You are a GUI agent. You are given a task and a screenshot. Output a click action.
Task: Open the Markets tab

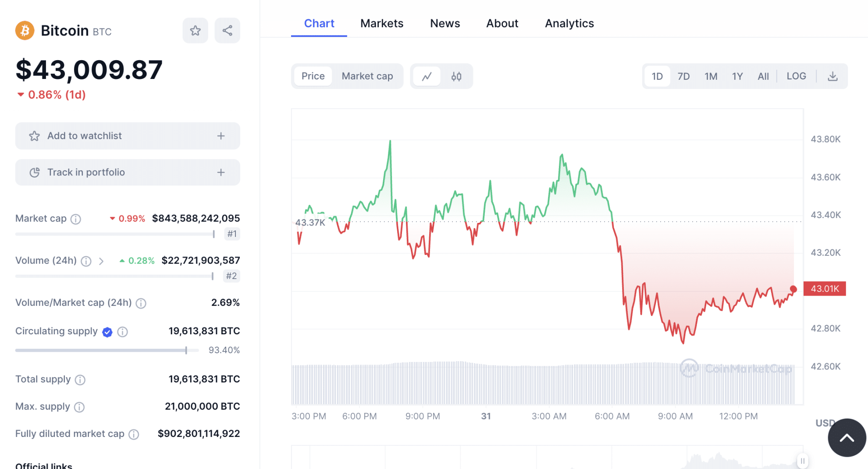[x=382, y=23]
